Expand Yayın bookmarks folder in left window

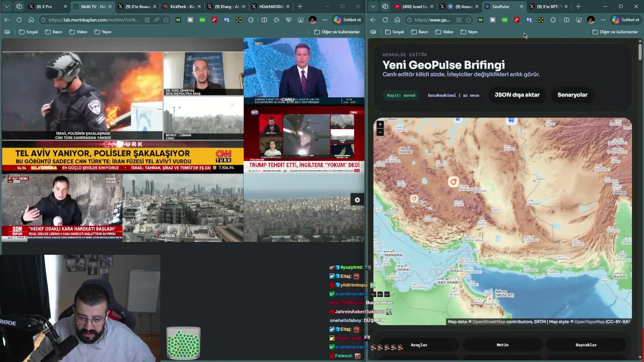pyautogui.click(x=103, y=32)
